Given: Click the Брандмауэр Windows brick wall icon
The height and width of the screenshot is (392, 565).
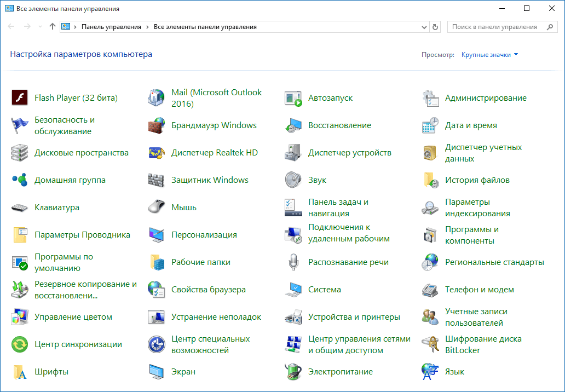Looking at the screenshot, I should (x=157, y=125).
